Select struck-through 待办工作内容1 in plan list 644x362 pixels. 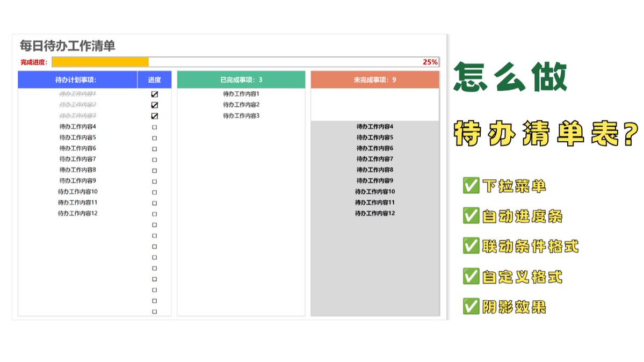pos(78,94)
